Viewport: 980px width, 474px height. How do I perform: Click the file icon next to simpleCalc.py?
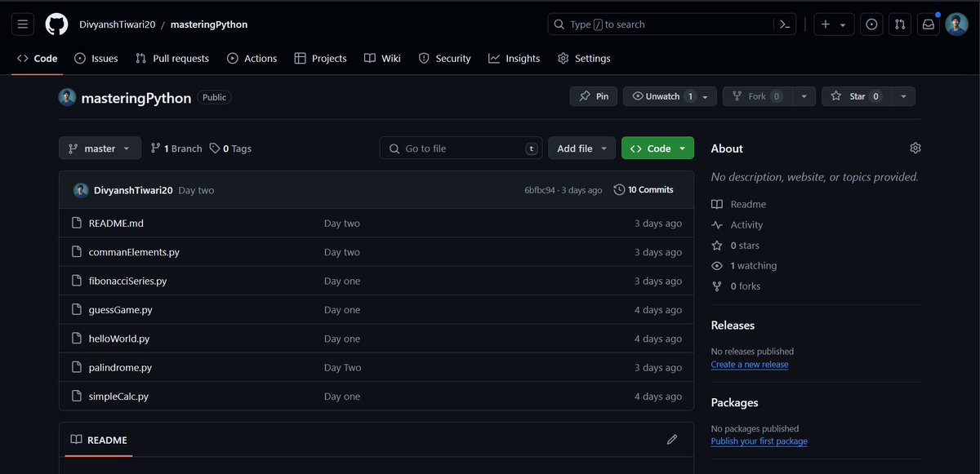[76, 396]
